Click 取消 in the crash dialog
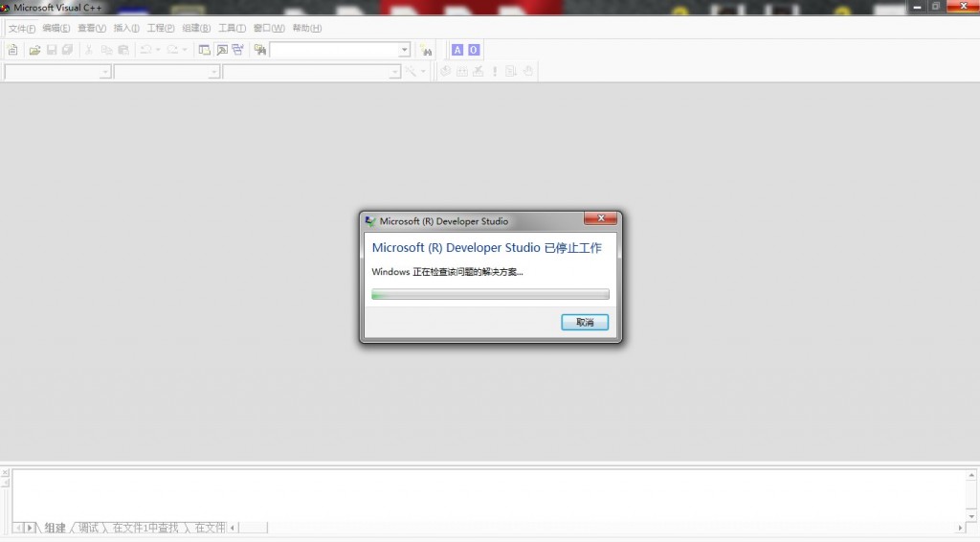This screenshot has width=980, height=542. [x=585, y=322]
